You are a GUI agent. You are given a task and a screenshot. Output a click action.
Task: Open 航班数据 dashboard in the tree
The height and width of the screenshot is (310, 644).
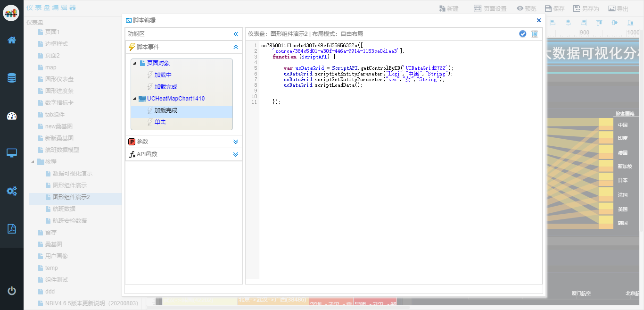[x=64, y=209]
